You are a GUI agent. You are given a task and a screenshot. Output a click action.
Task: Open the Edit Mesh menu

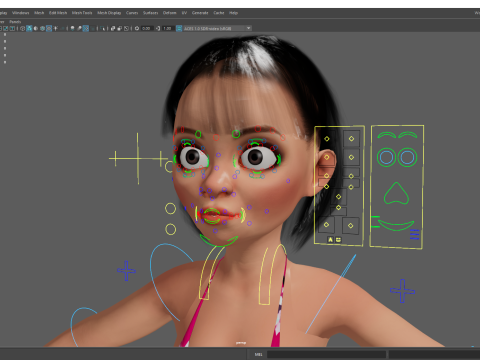58,13
